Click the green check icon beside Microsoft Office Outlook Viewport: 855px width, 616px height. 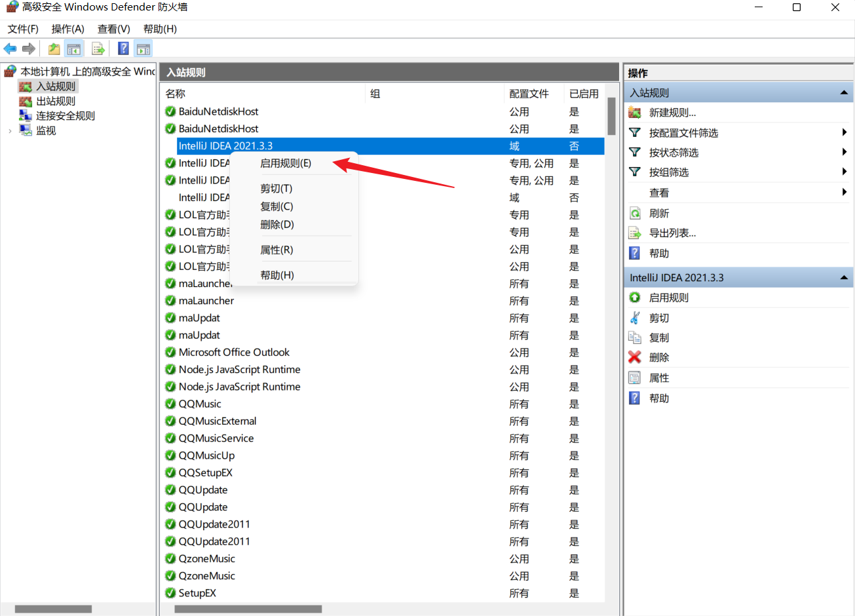[x=170, y=353]
